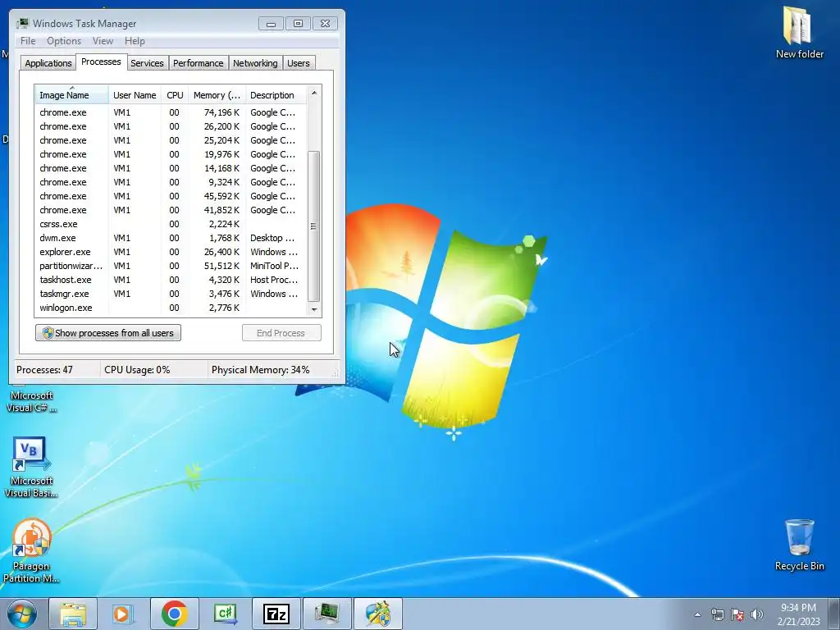
Task: Select the Recycle Bin desktop icon
Action: tap(799, 545)
